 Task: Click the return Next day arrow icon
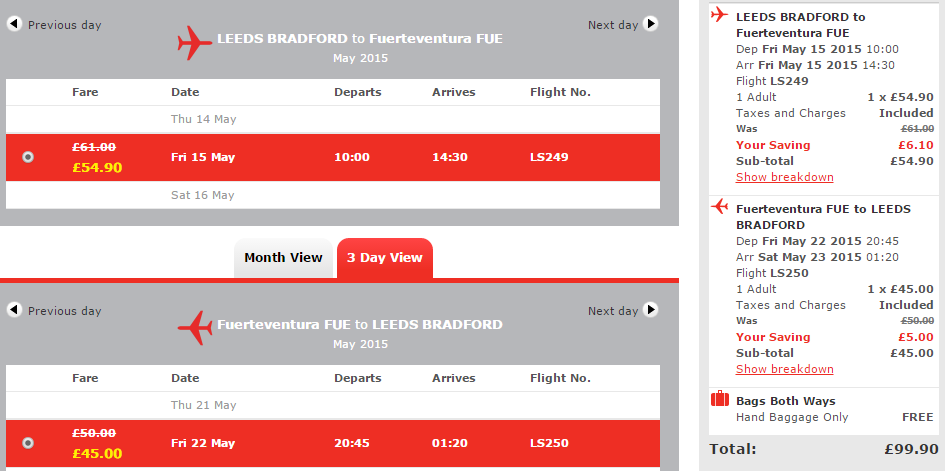click(650, 310)
